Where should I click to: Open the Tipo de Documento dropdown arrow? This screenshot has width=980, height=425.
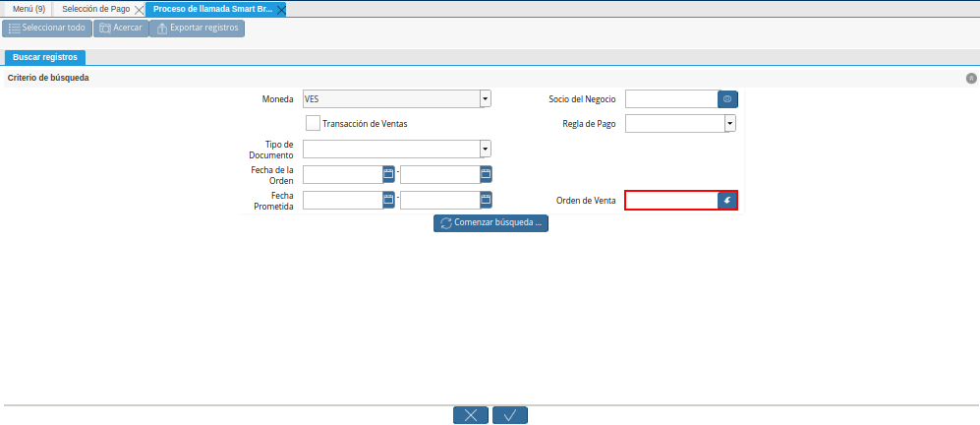click(x=485, y=149)
